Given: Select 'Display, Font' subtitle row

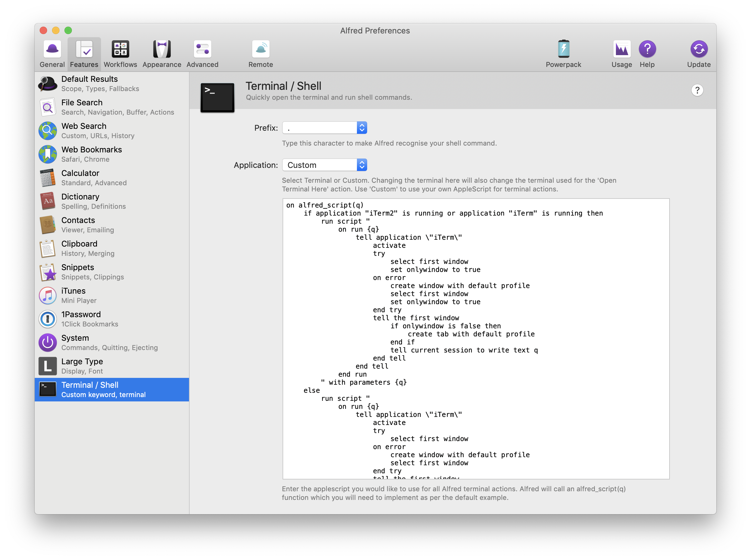Looking at the screenshot, I should click(x=82, y=371).
